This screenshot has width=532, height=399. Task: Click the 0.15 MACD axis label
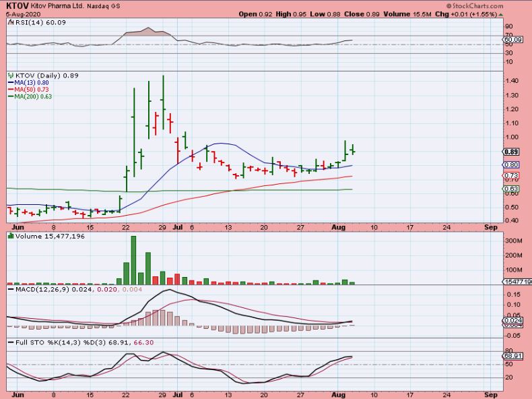[513, 295]
